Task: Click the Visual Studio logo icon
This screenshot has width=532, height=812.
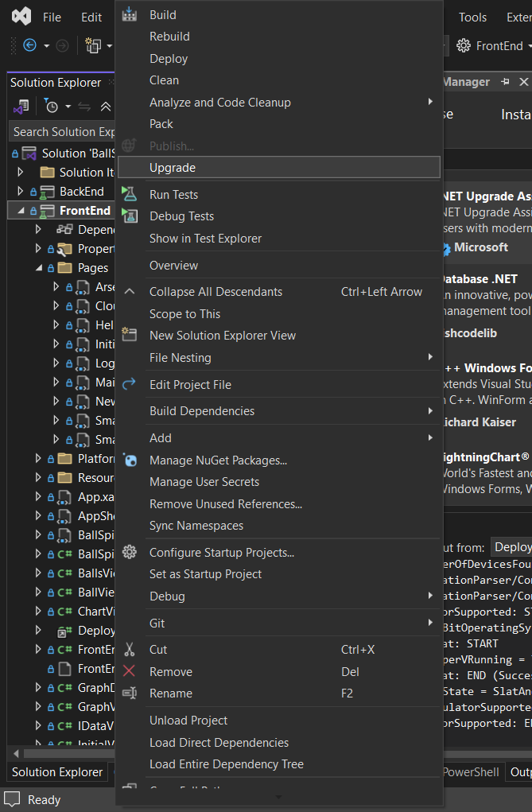Action: pos(21,17)
